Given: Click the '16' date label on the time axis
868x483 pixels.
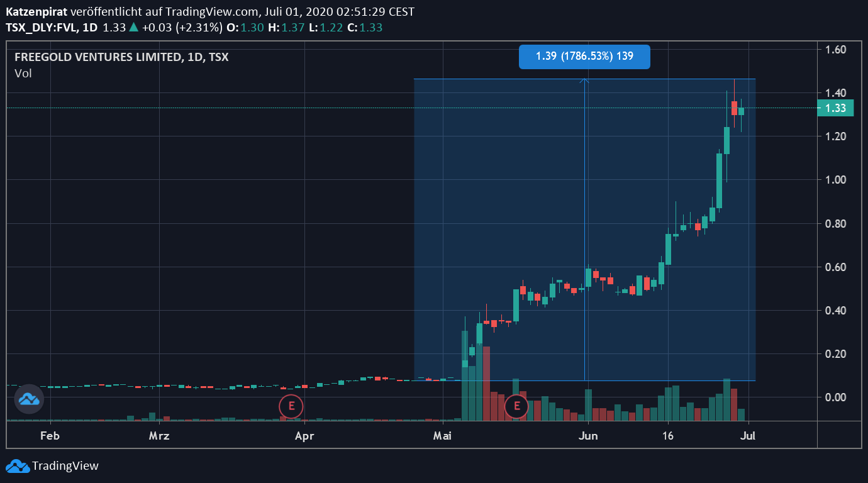Looking at the screenshot, I should tap(667, 435).
